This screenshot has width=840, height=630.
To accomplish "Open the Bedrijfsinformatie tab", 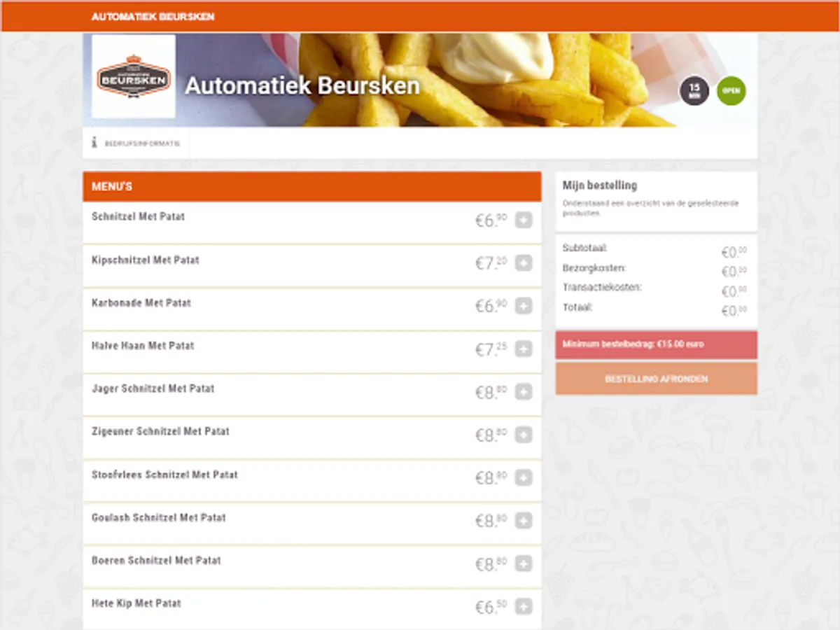I will point(136,143).
